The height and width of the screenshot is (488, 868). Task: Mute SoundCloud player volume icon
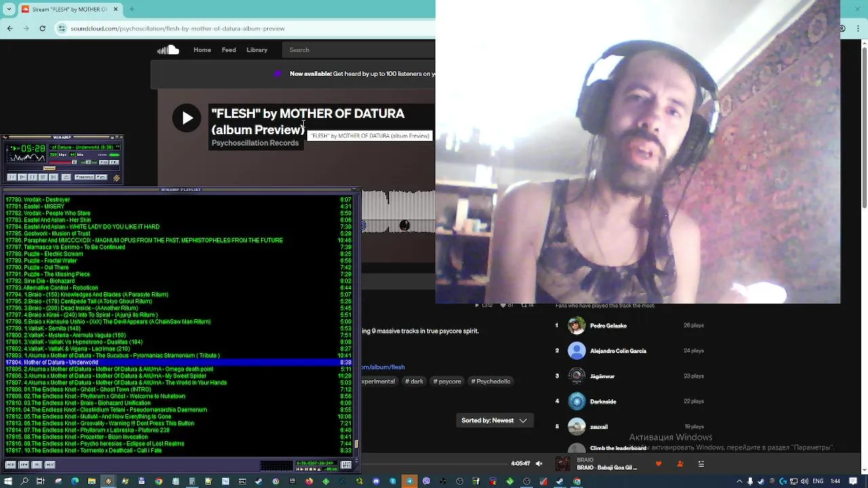[539, 464]
